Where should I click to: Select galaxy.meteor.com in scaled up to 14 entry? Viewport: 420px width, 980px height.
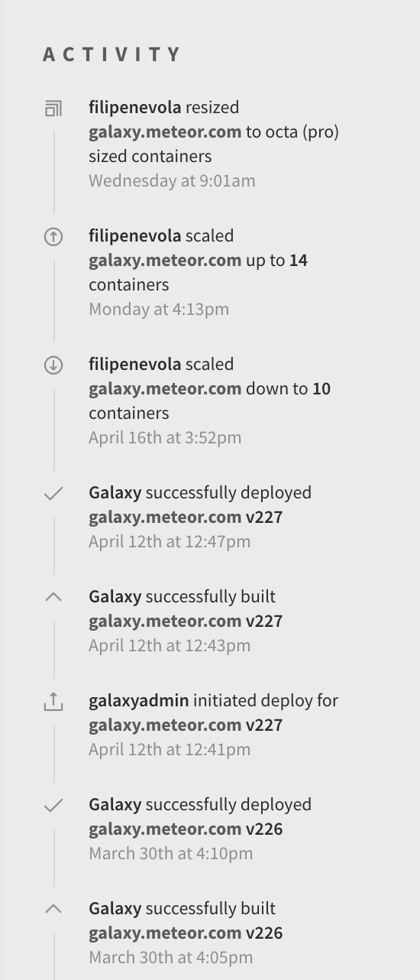coord(165,261)
